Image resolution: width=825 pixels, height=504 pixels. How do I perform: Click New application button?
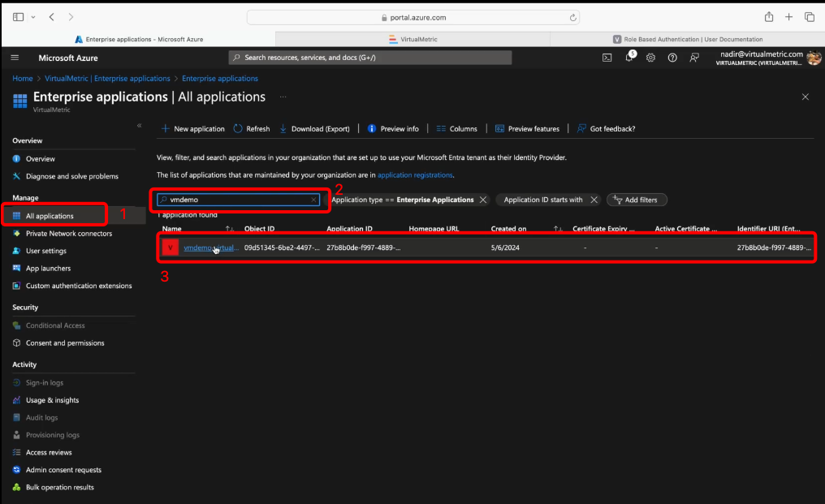coord(193,128)
